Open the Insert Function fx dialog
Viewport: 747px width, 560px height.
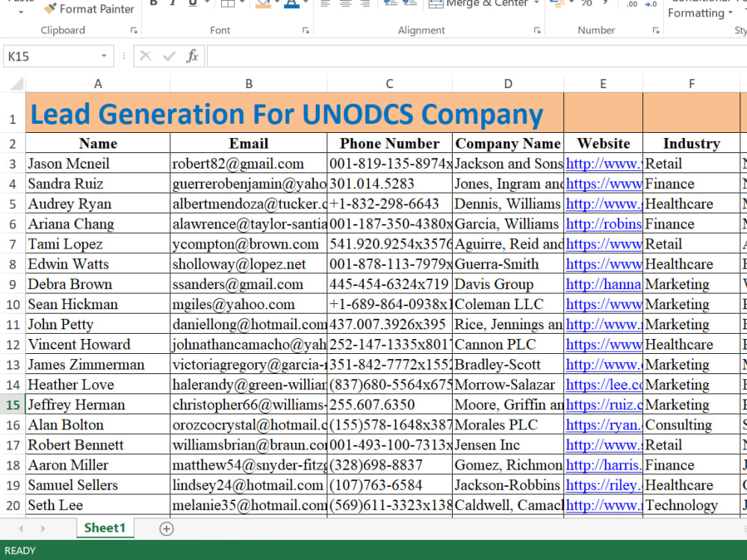coord(193,56)
